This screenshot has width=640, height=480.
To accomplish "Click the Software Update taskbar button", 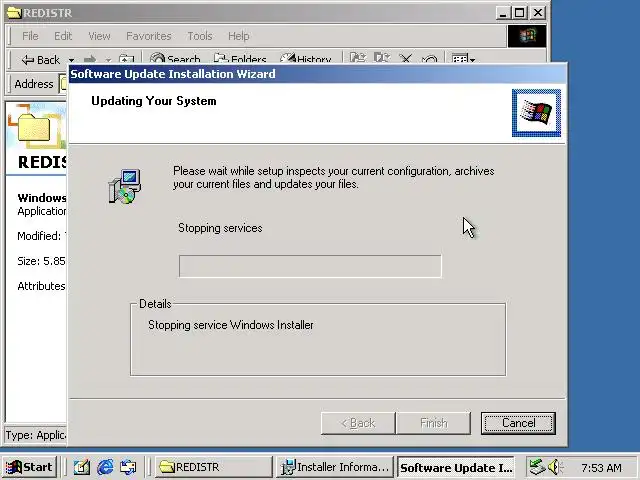I will pyautogui.click(x=456, y=467).
